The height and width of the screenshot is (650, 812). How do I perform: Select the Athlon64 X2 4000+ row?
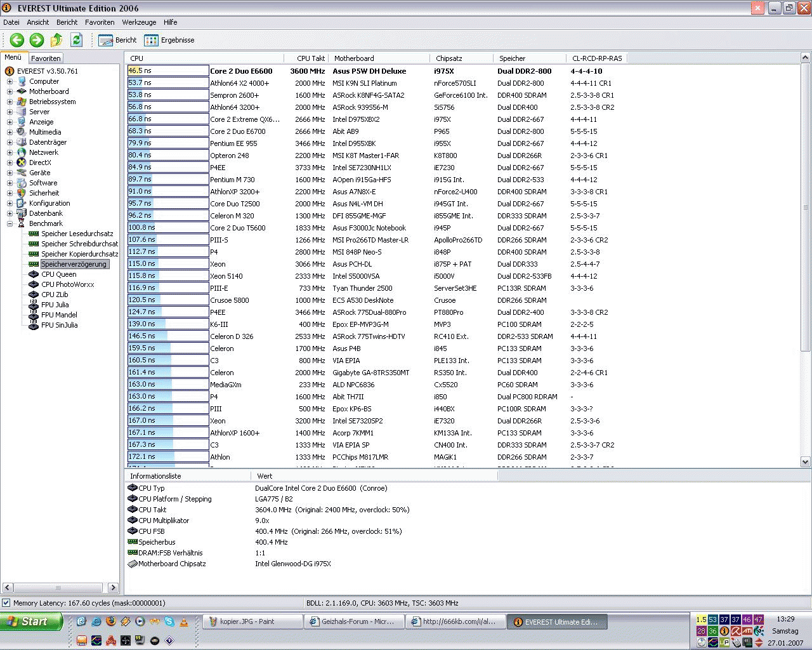pyautogui.click(x=377, y=83)
